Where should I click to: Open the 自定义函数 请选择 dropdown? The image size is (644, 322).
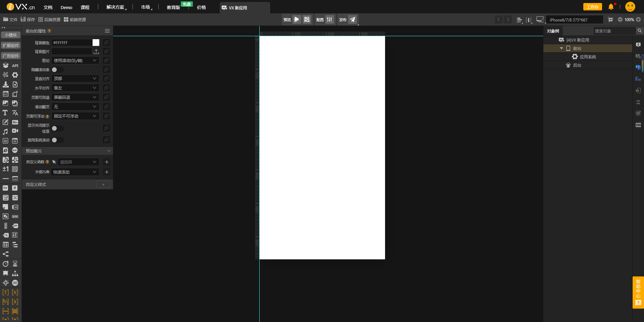(78, 162)
